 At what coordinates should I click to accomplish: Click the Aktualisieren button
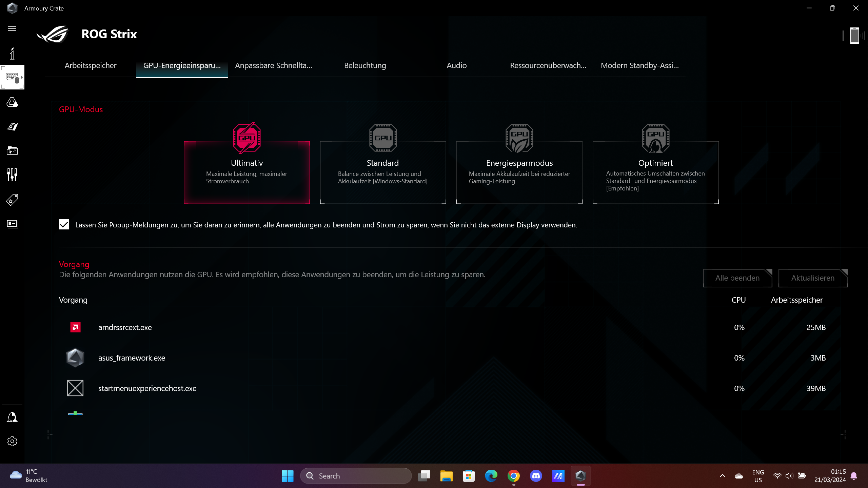point(812,278)
